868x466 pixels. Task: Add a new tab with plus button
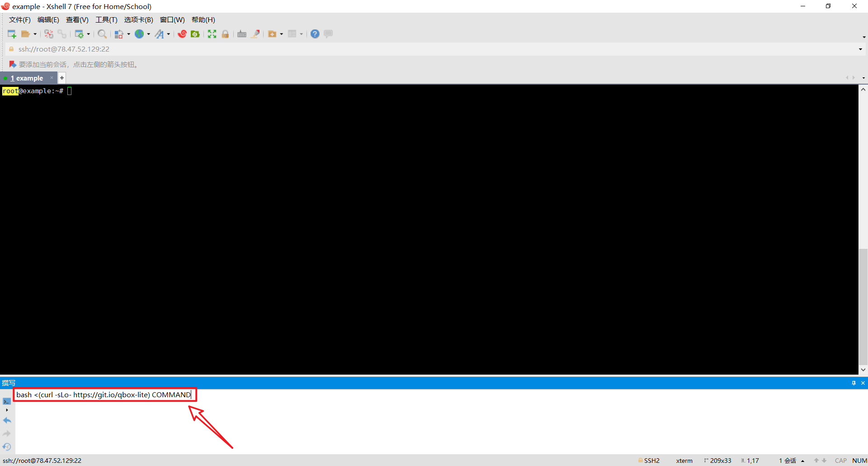[62, 78]
